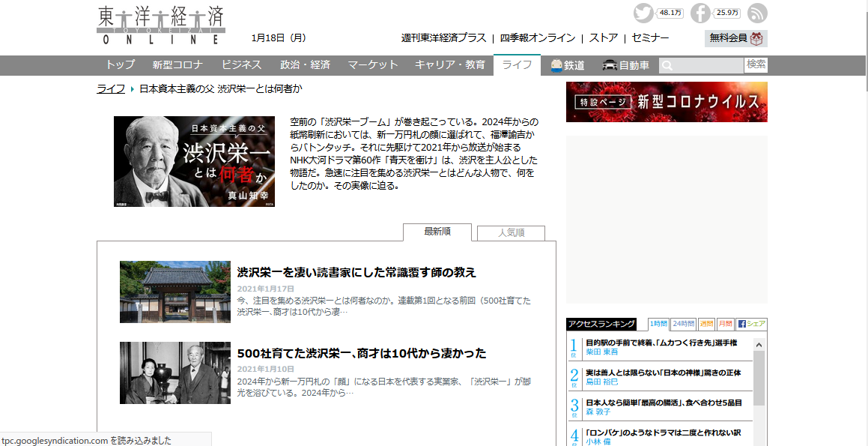Open the ビジネス navigation item
Viewport: 868px width, 446px height.
(241, 64)
